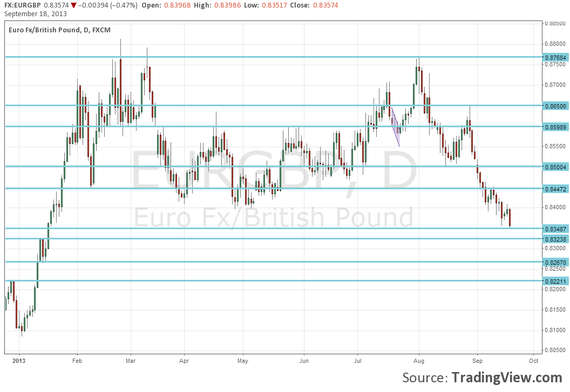Click the Euro Fx/British Pound chart title
570x392 pixels.
point(59,30)
